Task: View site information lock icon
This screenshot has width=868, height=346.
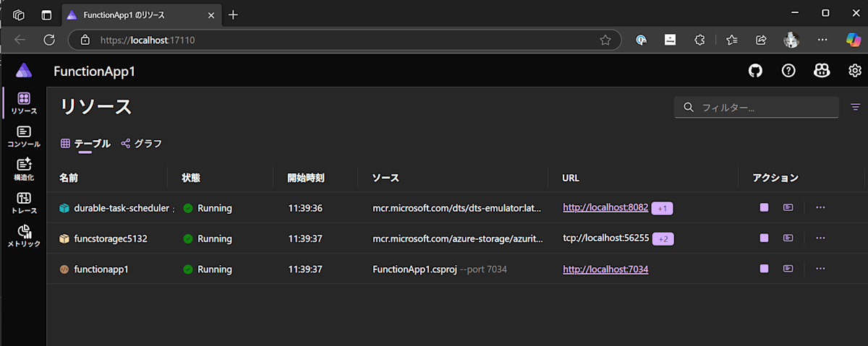Action: click(85, 40)
